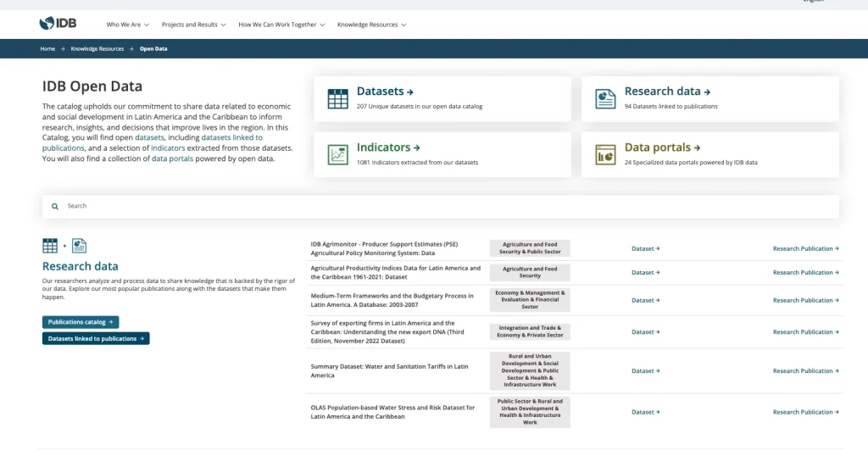Click 'Summary Dataset: Water and Sanitation Tariffs' title
Screen dimensions: 868x467
(x=389, y=370)
